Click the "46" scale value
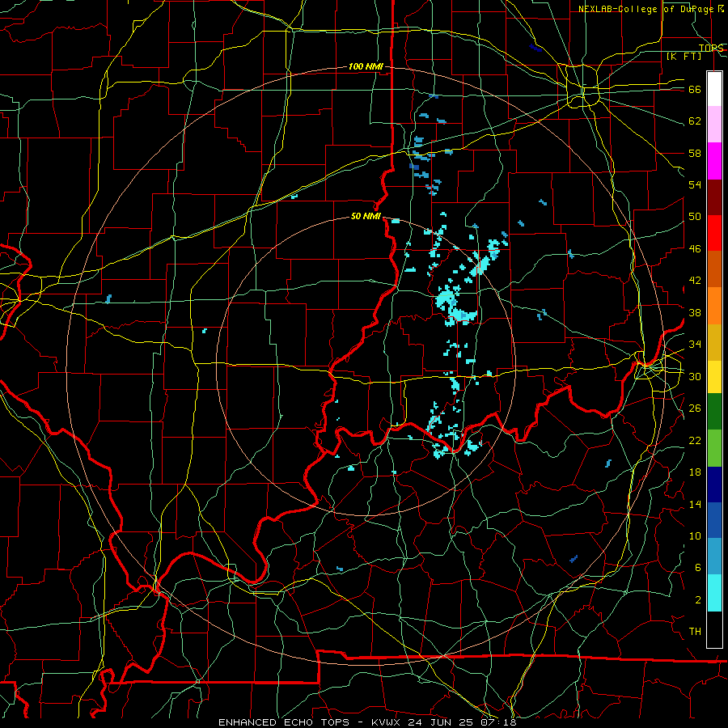The width and height of the screenshot is (728, 728). (695, 249)
